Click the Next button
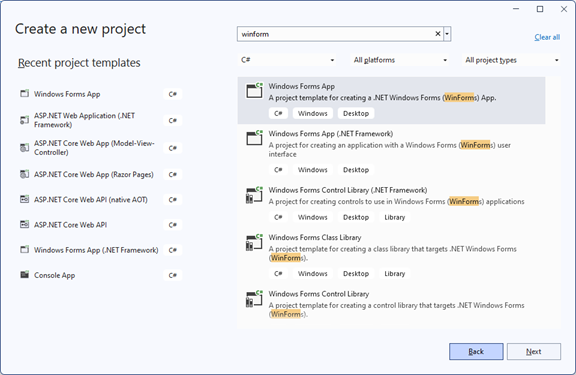The width and height of the screenshot is (576, 375). [x=534, y=351]
